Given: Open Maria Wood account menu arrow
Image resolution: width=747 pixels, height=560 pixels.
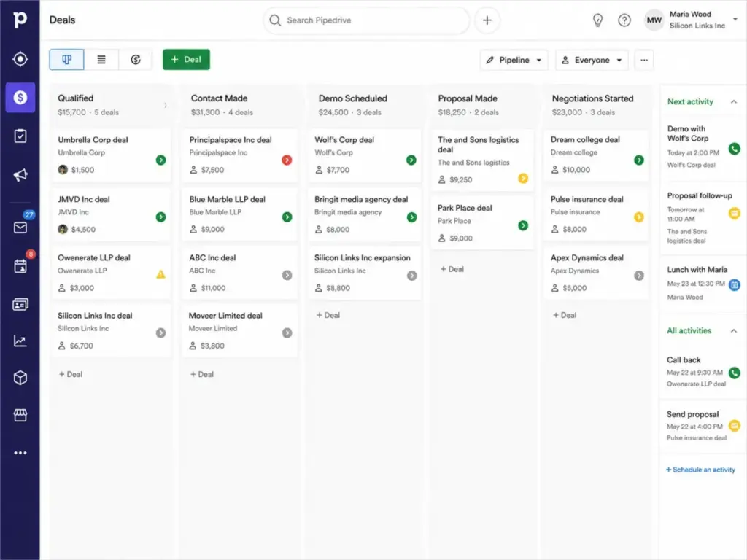Looking at the screenshot, I should (x=735, y=19).
